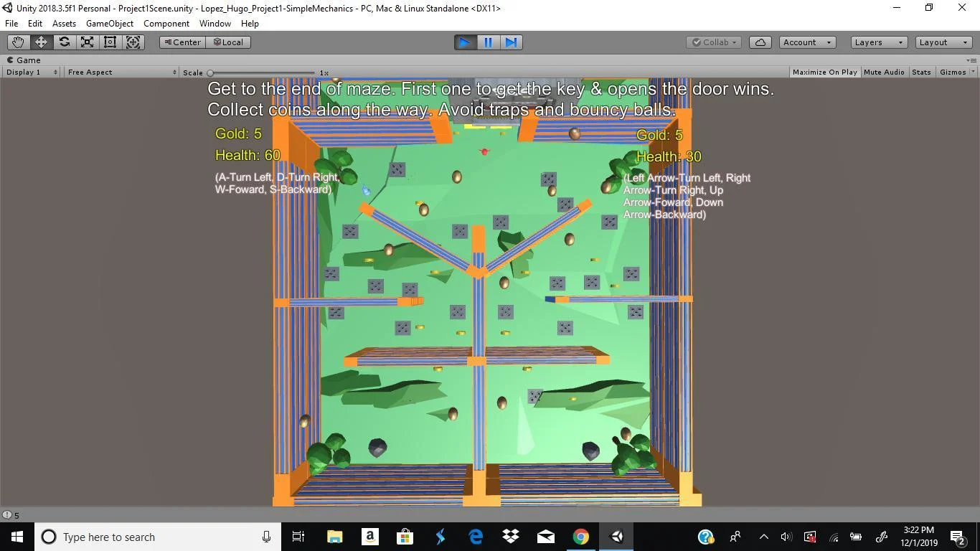Open the Window menu
The image size is (980, 551).
pyautogui.click(x=215, y=24)
